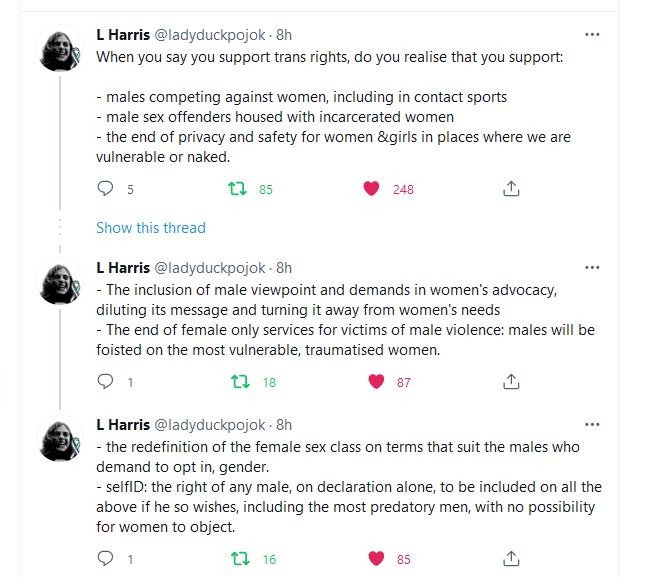Click the first tweet's profile avatar
The image size is (649, 577).
(x=60, y=51)
